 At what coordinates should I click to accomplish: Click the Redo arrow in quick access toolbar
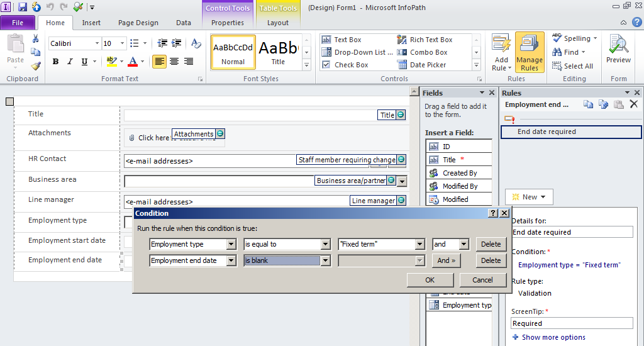tap(64, 7)
